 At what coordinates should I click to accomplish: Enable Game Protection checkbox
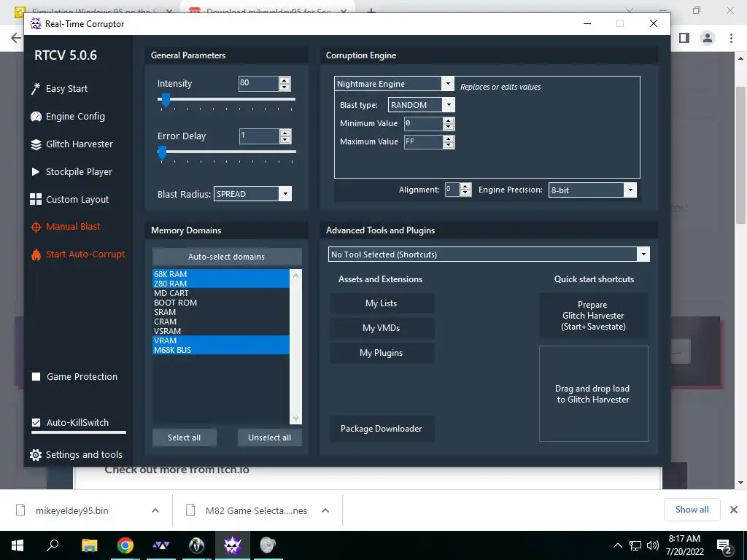36,377
